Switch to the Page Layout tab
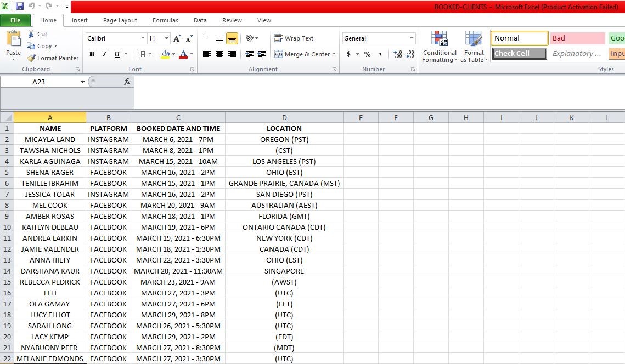 coord(120,20)
